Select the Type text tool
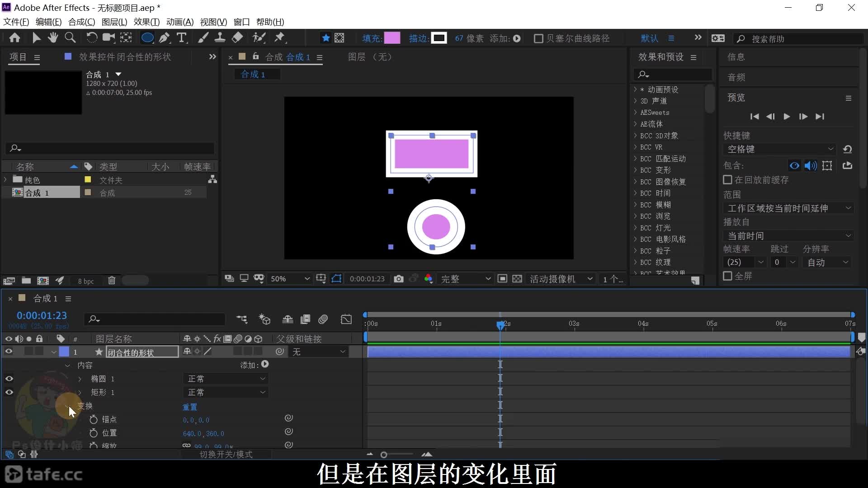Image resolution: width=868 pixels, height=488 pixels. point(182,38)
